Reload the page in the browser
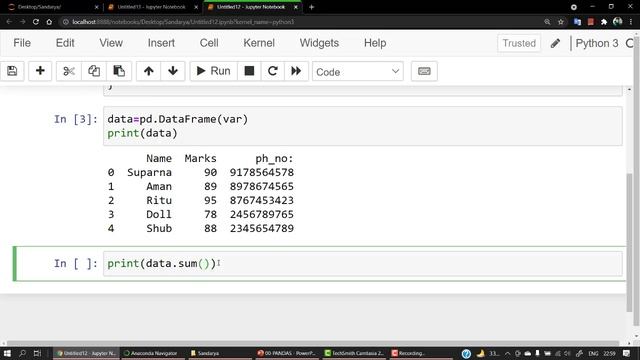The image size is (640, 360). [x=36, y=22]
